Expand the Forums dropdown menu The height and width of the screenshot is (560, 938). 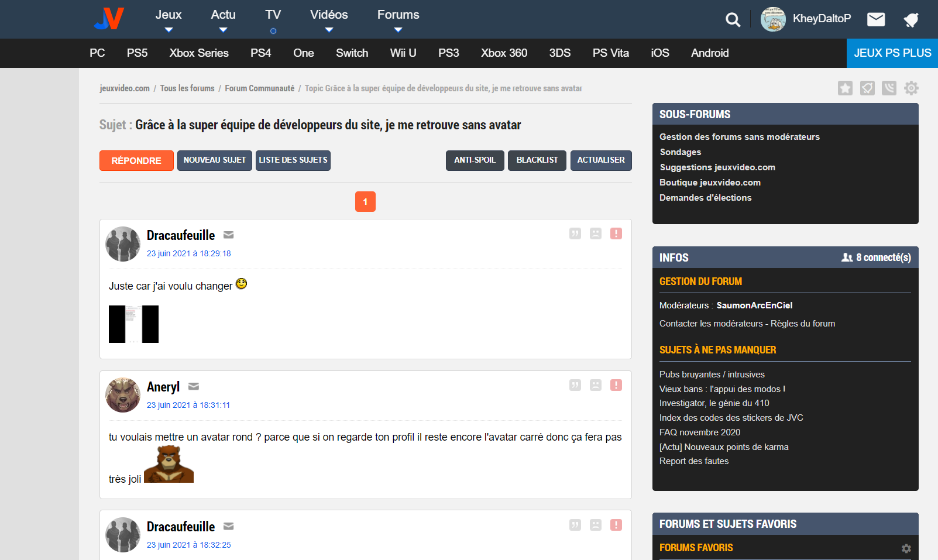[398, 19]
